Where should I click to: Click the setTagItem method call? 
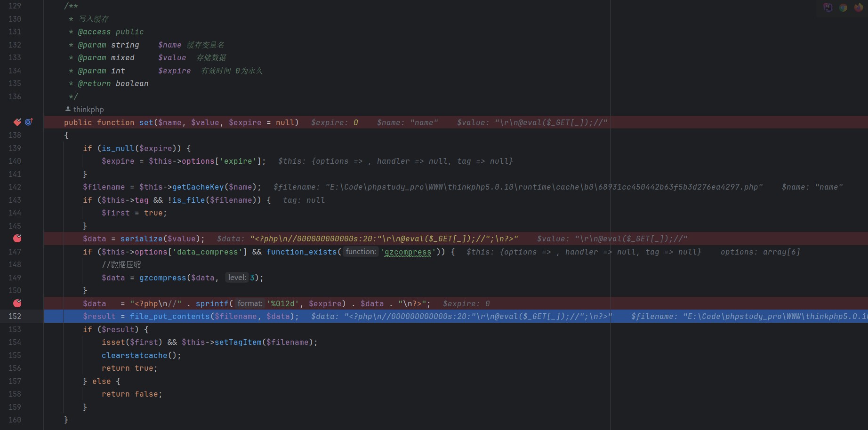coord(238,342)
